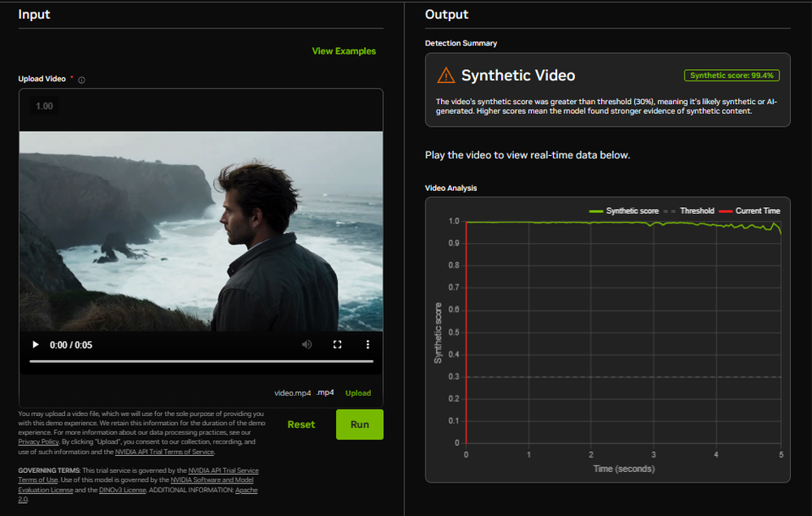The height and width of the screenshot is (516, 812).
Task: Click the View Examples link
Action: click(x=343, y=50)
